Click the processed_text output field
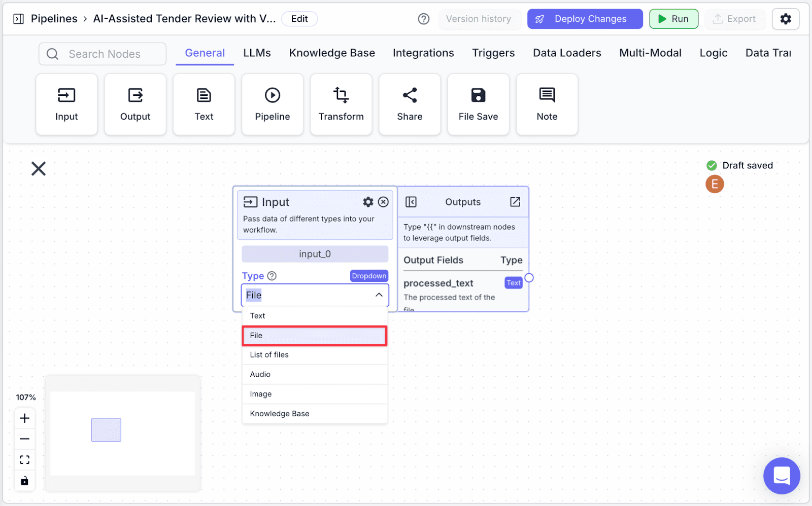Viewport: 812px width, 506px height. click(x=438, y=283)
